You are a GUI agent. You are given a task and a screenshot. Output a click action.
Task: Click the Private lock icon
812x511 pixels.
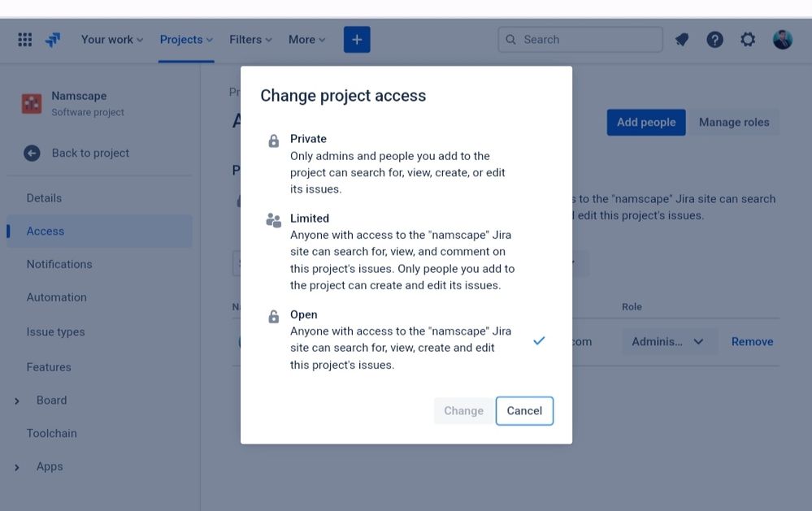click(273, 141)
